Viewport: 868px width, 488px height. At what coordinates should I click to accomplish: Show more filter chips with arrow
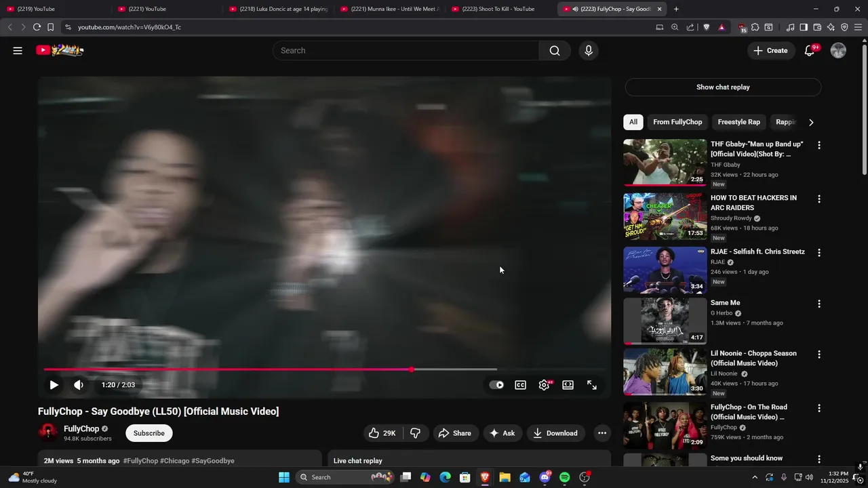click(811, 122)
